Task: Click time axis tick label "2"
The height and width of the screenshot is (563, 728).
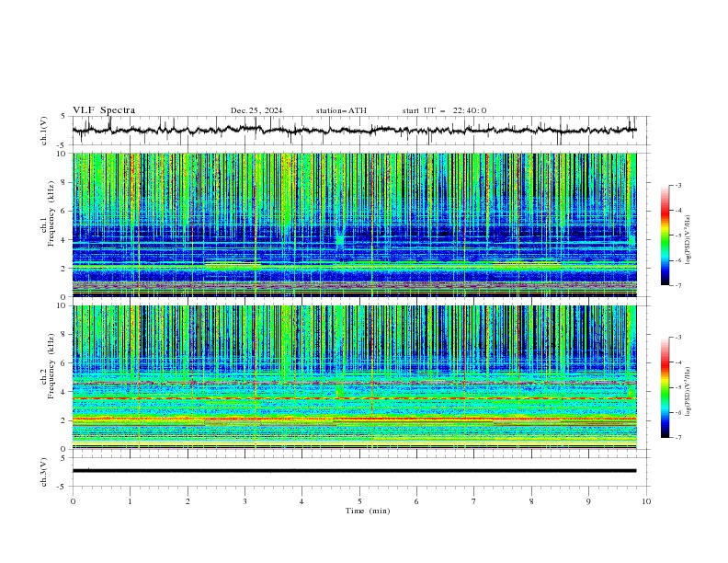Action: click(188, 501)
